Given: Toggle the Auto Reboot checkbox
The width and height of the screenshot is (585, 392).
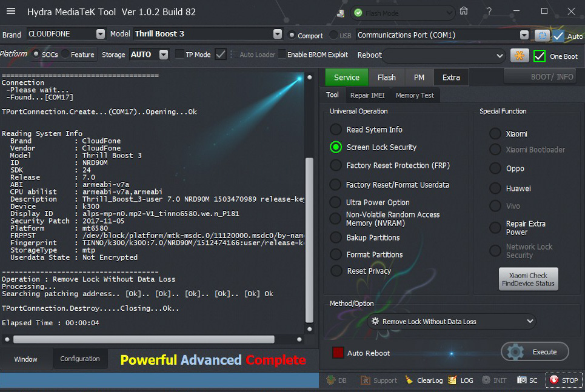Looking at the screenshot, I should tap(338, 353).
